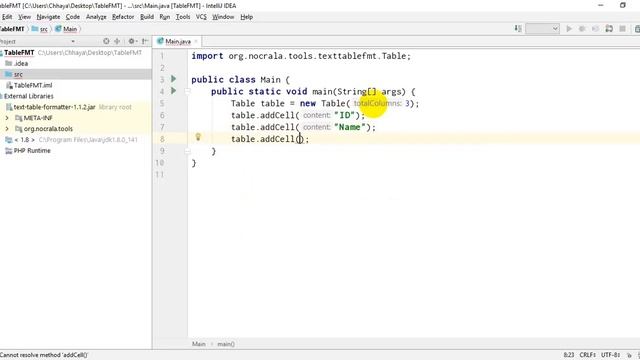Click the Debug bug icon in toolbar
The width and height of the screenshot is (640, 360).
(582, 29)
